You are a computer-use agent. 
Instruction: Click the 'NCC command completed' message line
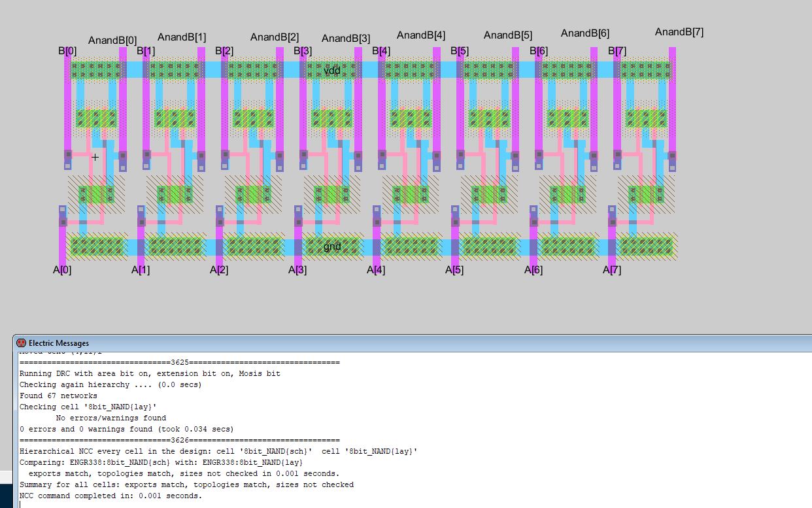pos(110,496)
